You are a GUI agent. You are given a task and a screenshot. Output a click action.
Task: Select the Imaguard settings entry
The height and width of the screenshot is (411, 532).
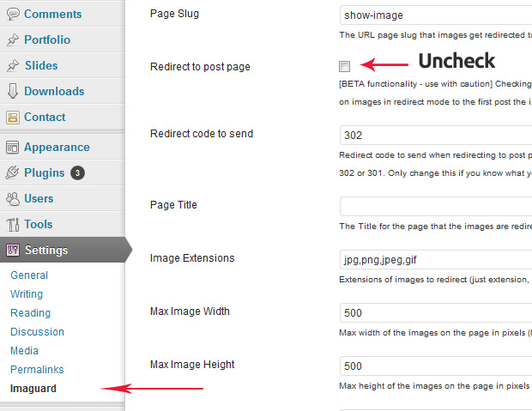pyautogui.click(x=33, y=388)
